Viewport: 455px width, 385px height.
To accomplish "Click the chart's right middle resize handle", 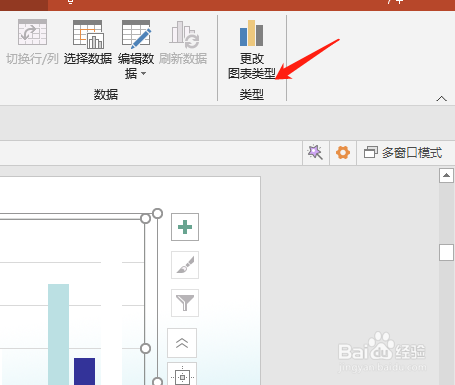I will (x=145, y=349).
